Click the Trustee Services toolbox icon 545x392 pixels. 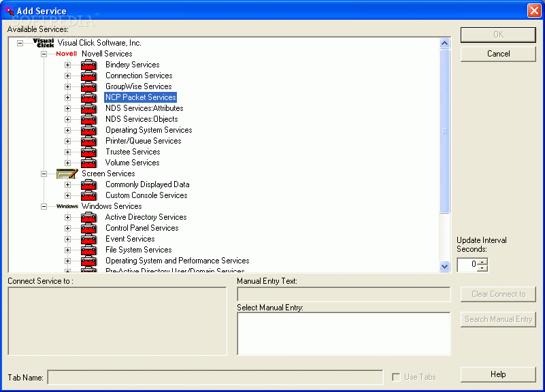[88, 152]
